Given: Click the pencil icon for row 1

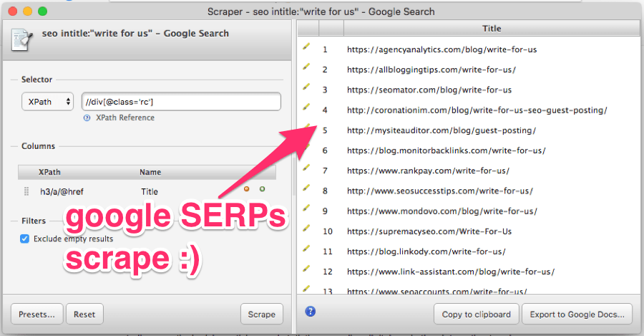Looking at the screenshot, I should [x=307, y=47].
